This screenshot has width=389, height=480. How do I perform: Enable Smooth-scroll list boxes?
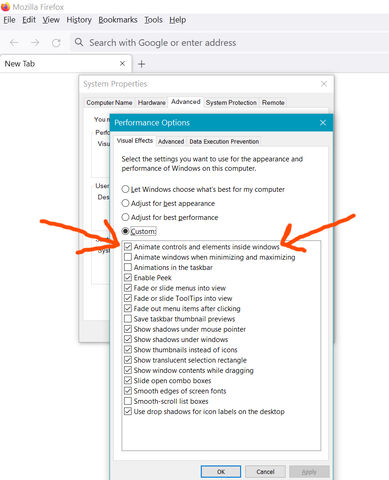coord(128,401)
